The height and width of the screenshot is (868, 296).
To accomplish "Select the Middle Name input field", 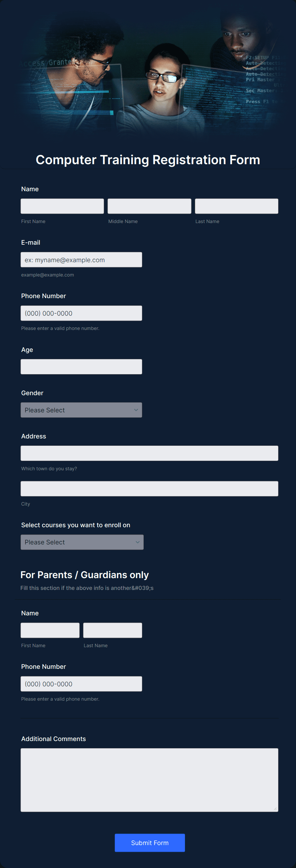I will (149, 206).
